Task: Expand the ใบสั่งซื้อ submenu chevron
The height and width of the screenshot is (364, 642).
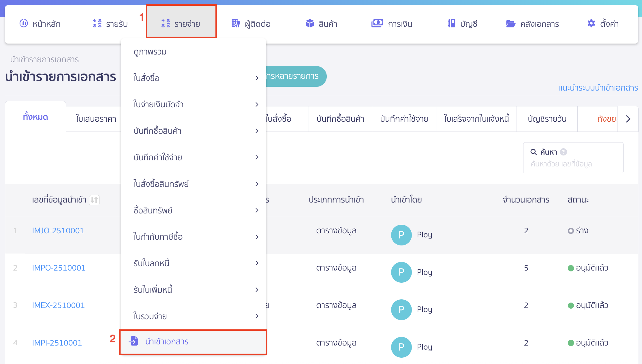Action: coord(257,78)
